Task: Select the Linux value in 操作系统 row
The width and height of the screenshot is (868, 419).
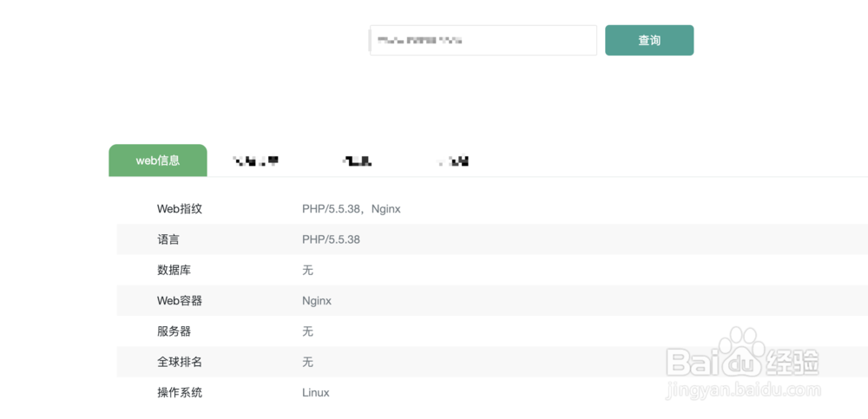Action: tap(316, 392)
